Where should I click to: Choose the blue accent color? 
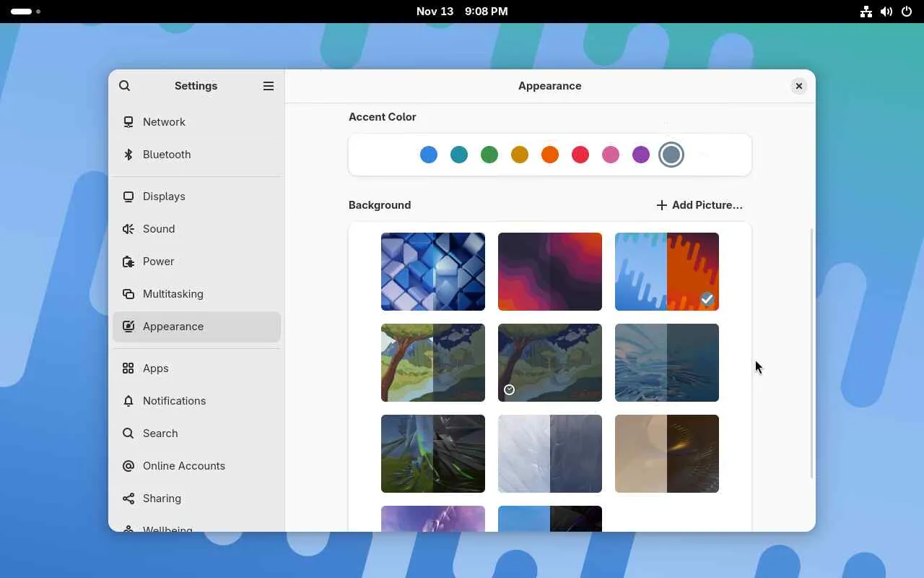coord(429,155)
